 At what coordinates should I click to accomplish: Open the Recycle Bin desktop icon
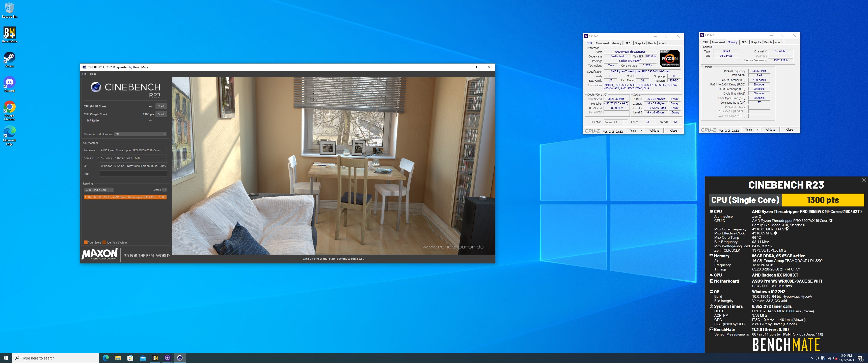9,10
